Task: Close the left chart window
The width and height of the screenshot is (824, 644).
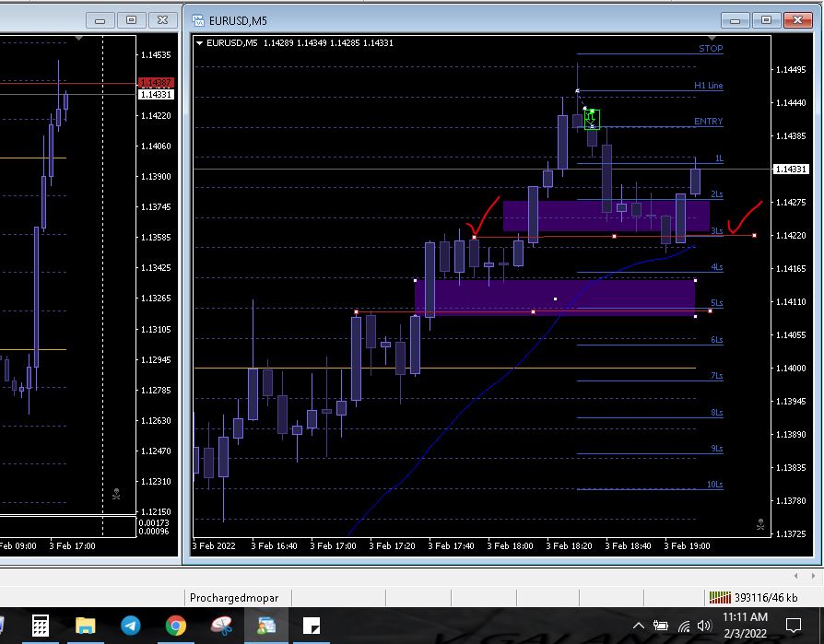Action: (162, 20)
